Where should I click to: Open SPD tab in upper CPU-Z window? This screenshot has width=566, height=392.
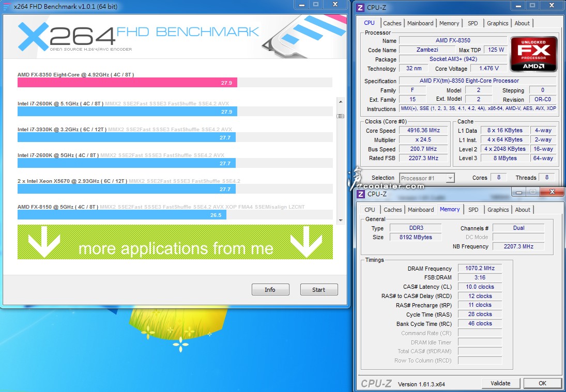(x=472, y=23)
